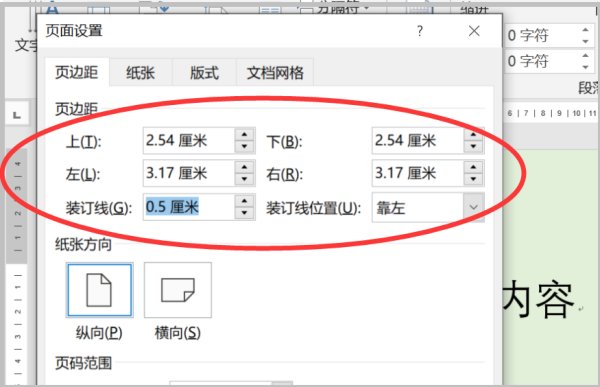Screen dimensions: 600x387
Task: Decrease the second 0 字符 indent value
Action: pyautogui.click(x=585, y=67)
